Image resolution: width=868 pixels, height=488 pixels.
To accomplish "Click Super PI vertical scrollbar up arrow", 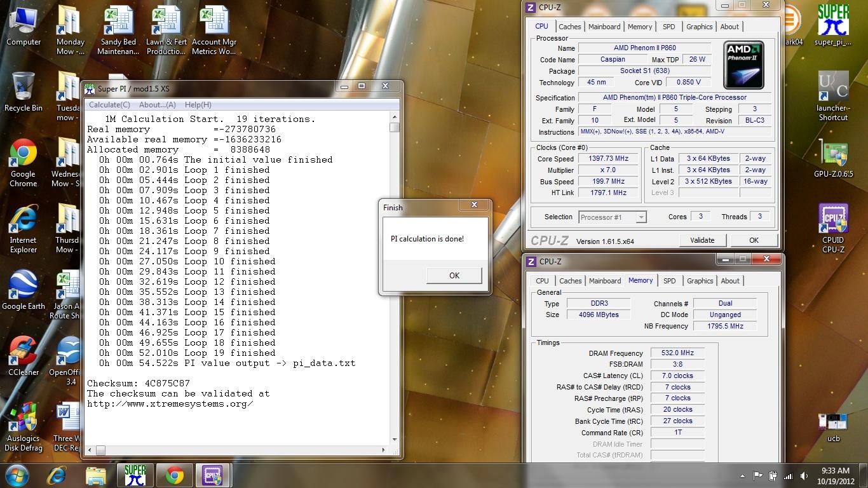I will (395, 117).
